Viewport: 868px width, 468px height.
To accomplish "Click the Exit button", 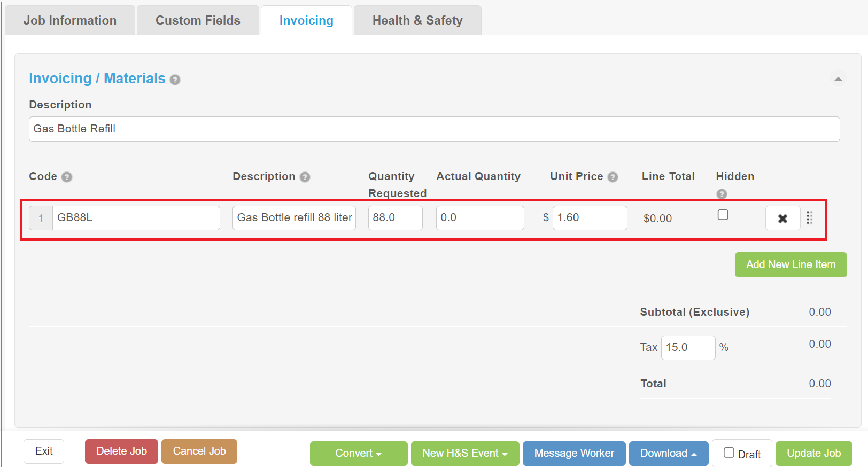I will pos(44,451).
